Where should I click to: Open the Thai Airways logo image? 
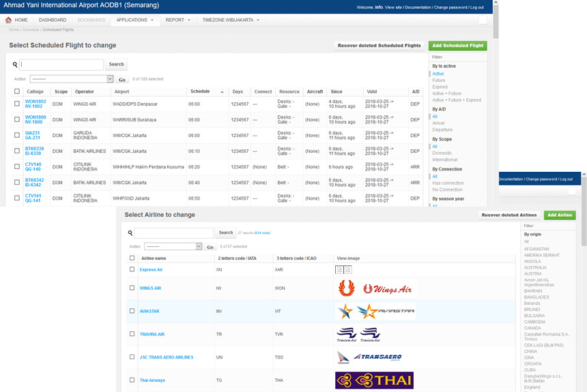[x=374, y=380]
